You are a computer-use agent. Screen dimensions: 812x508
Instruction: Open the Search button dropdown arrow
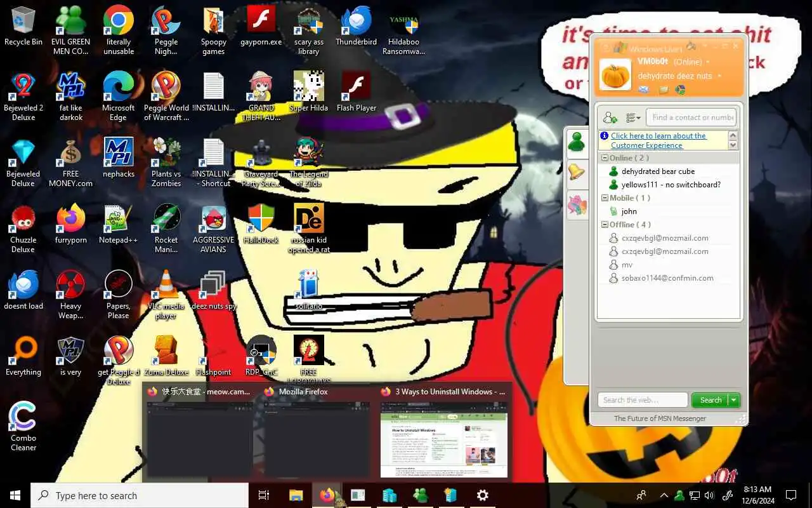point(734,400)
